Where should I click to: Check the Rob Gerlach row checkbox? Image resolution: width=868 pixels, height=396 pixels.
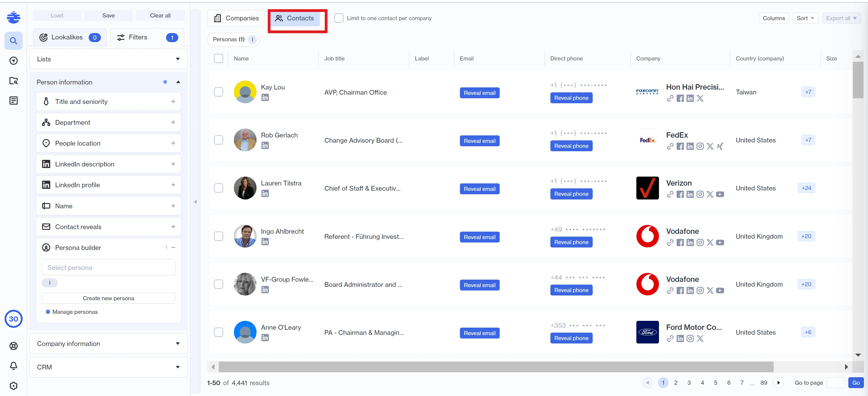coord(218,140)
